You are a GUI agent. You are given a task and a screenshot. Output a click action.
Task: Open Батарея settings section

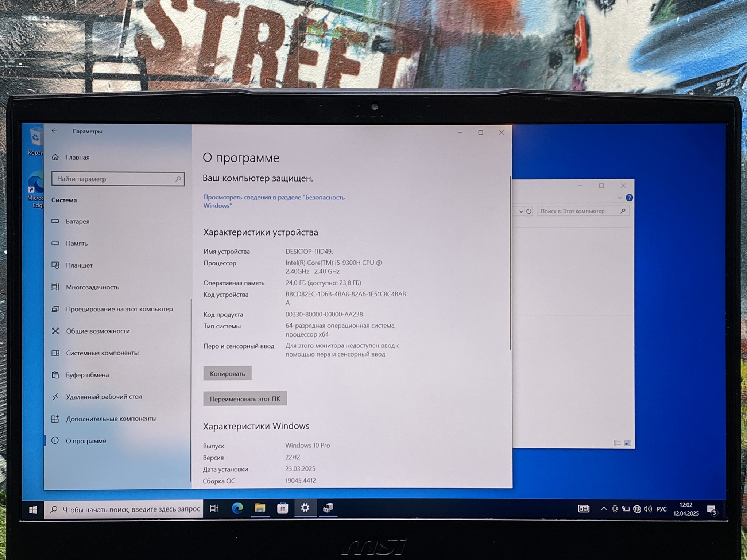coord(77,221)
